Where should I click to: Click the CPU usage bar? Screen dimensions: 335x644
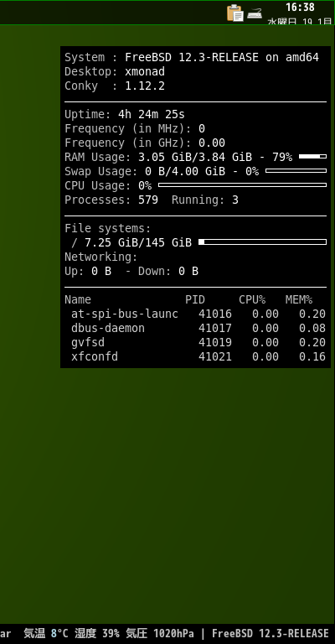pyautogui.click(x=242, y=185)
